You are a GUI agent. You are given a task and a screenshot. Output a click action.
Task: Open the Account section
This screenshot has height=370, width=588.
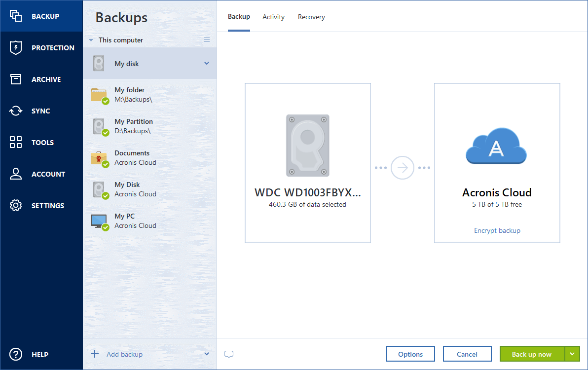click(x=41, y=174)
